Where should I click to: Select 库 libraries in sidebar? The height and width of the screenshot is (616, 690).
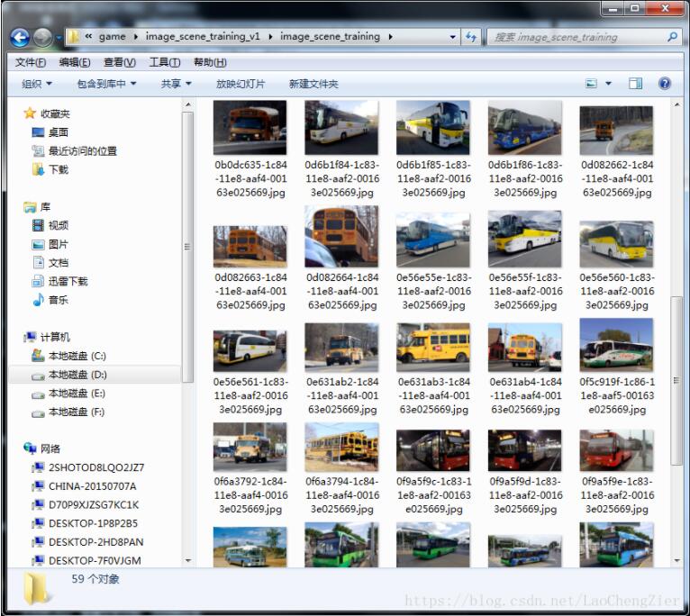(37, 207)
